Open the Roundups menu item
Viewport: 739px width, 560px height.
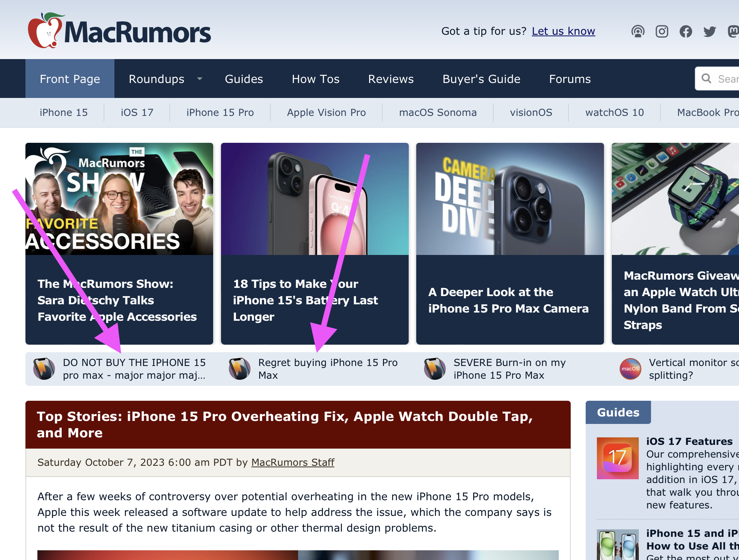[x=157, y=79]
